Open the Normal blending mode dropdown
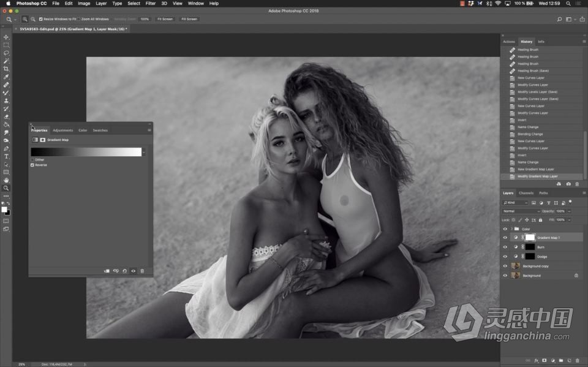The image size is (588, 367). pyautogui.click(x=521, y=211)
